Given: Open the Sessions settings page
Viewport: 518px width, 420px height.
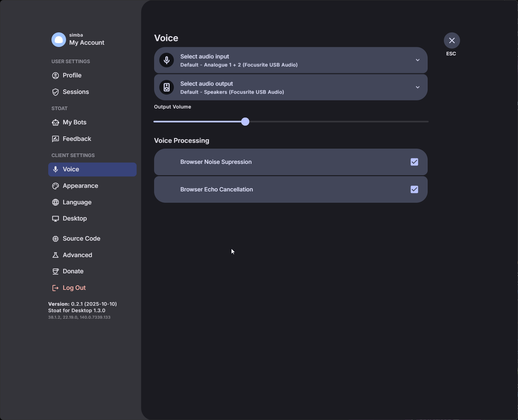Looking at the screenshot, I should coord(92,92).
